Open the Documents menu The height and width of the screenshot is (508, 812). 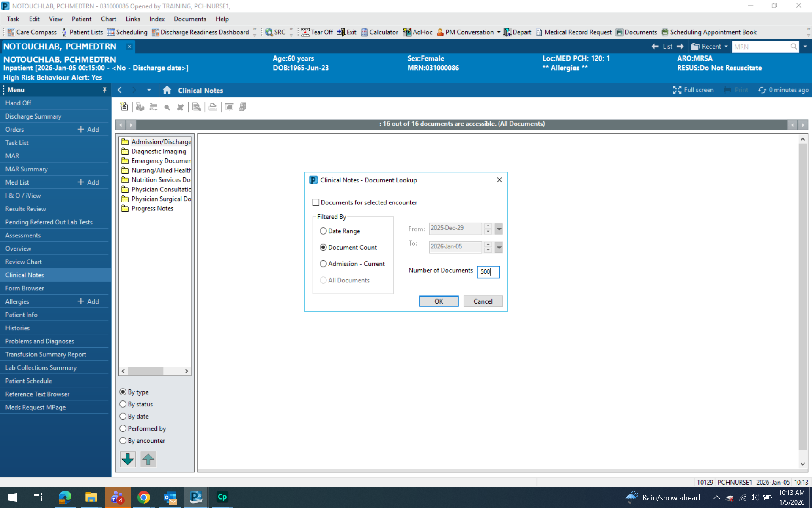coord(189,19)
